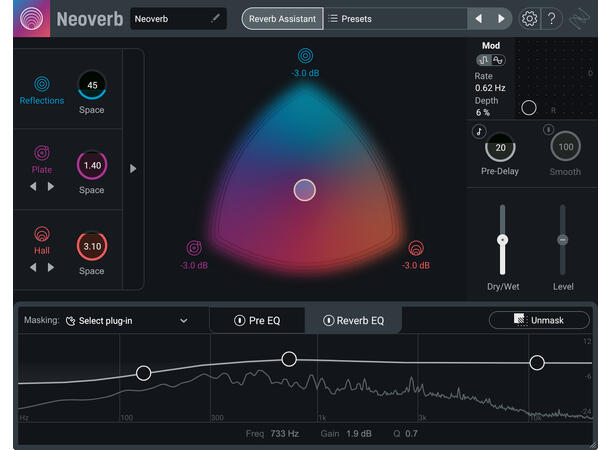Click the window resize grip corner
Screen dimensions: 610x450
coord(592,445)
